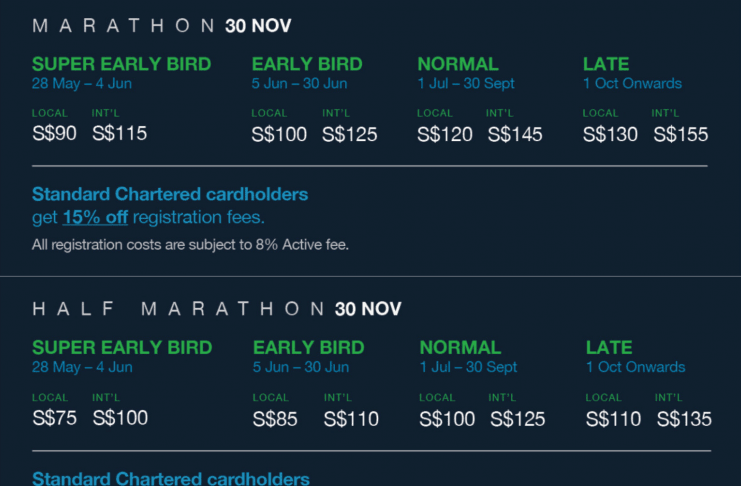Click Half Marathon "5 Jun – 30 Jun" date range
This screenshot has height=486, width=741.
(301, 367)
